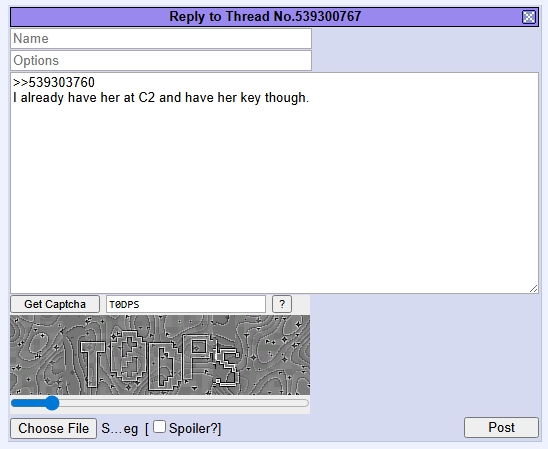Close the Reply to Thread window

click(x=528, y=17)
